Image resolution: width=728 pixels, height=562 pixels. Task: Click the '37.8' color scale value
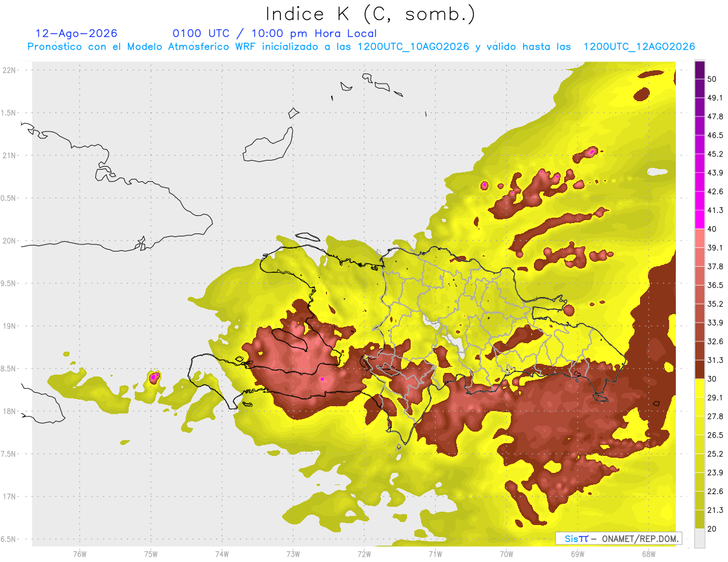click(x=715, y=267)
